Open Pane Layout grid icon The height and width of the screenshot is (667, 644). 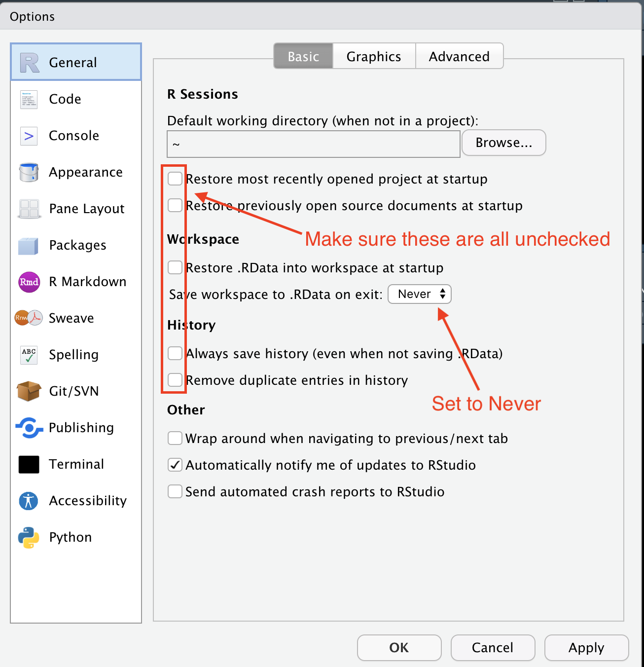click(x=29, y=209)
